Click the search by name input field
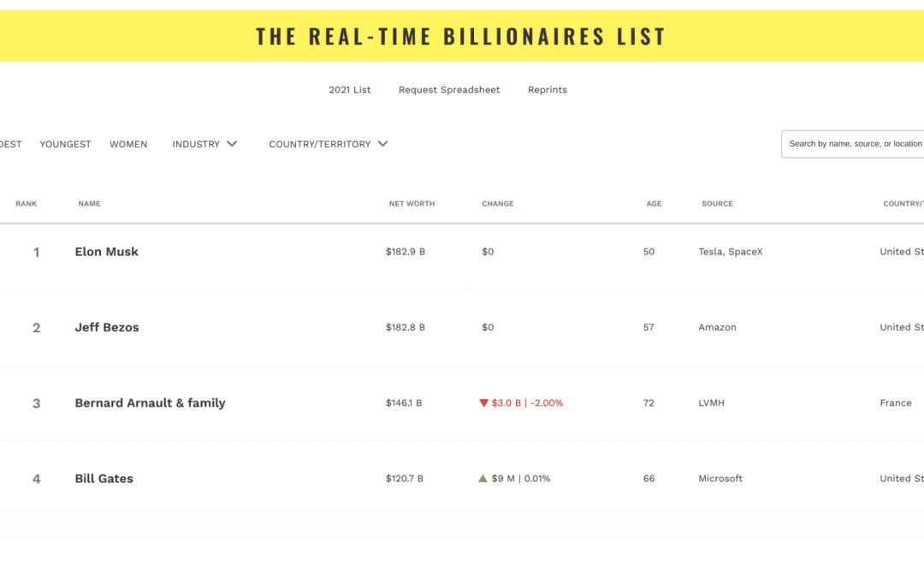924x578 pixels. pos(854,144)
